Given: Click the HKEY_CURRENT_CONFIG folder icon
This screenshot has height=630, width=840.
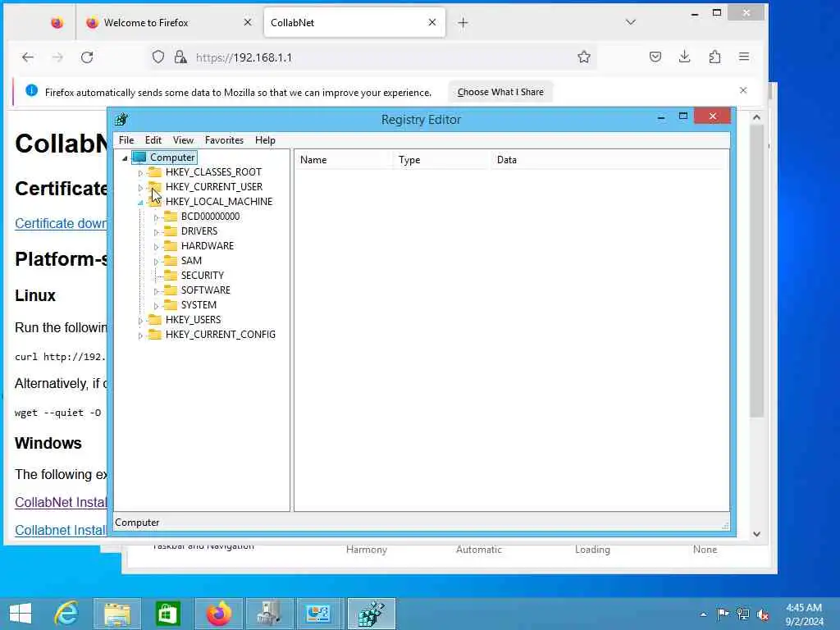Looking at the screenshot, I should coord(155,335).
